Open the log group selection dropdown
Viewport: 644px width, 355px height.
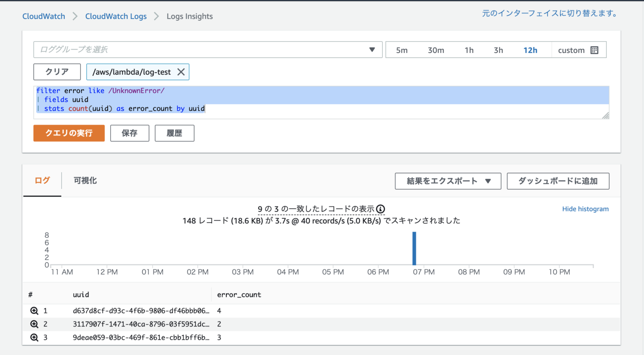[x=372, y=50]
